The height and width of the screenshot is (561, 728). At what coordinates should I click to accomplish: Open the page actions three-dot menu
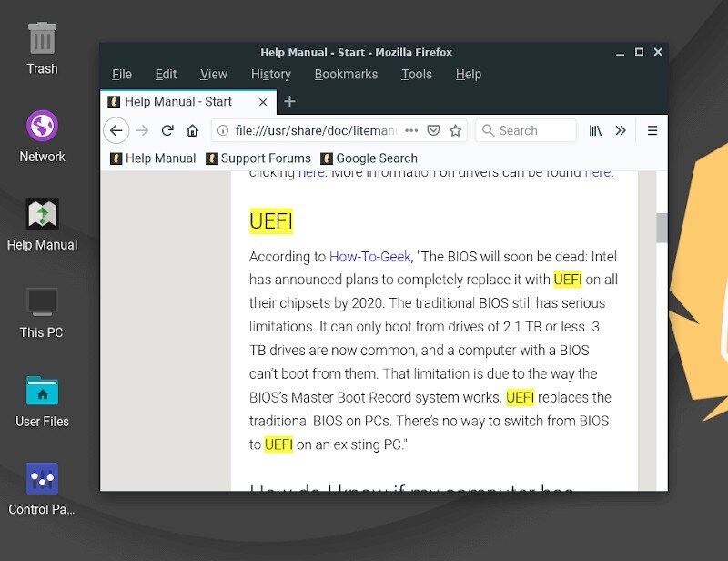(411, 130)
